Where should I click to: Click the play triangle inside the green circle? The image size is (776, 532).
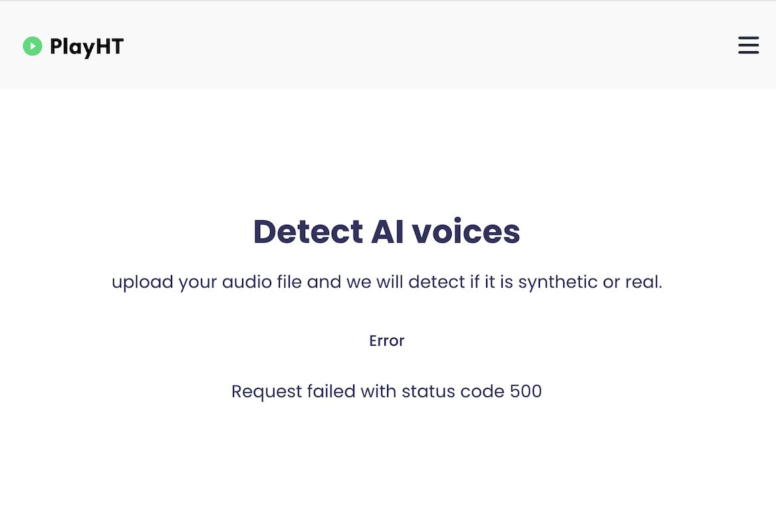click(32, 46)
